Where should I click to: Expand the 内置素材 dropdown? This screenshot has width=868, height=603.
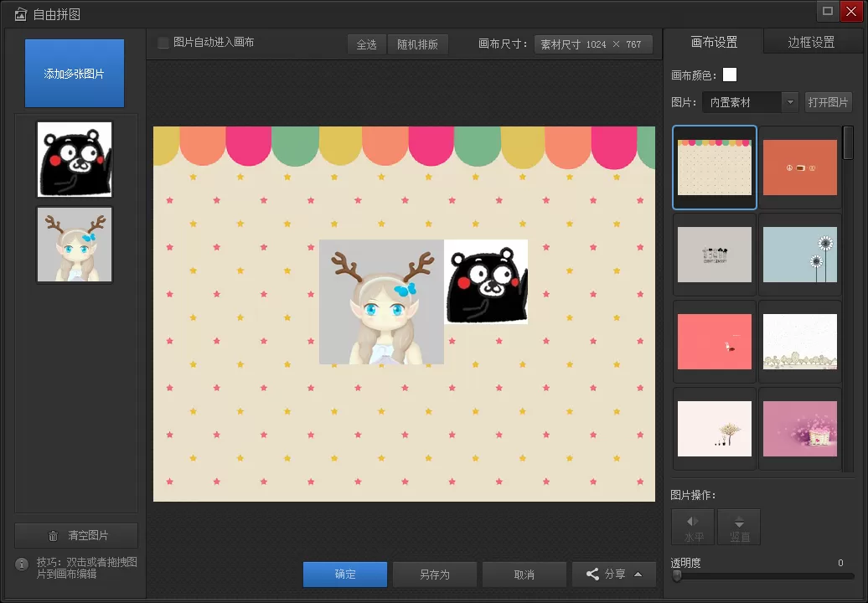[x=790, y=102]
